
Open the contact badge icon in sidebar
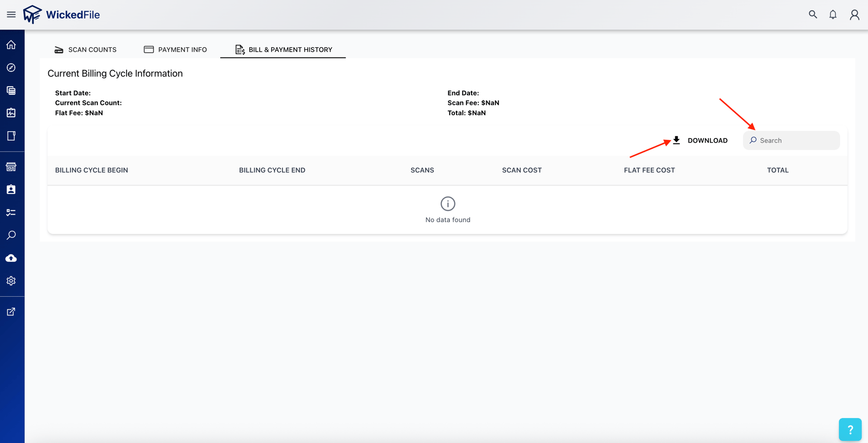coord(11,190)
